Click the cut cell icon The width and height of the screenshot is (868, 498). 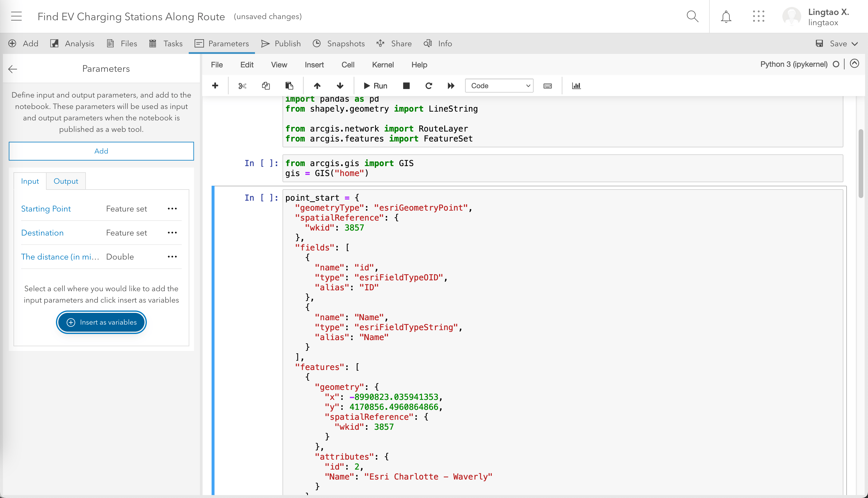243,86
